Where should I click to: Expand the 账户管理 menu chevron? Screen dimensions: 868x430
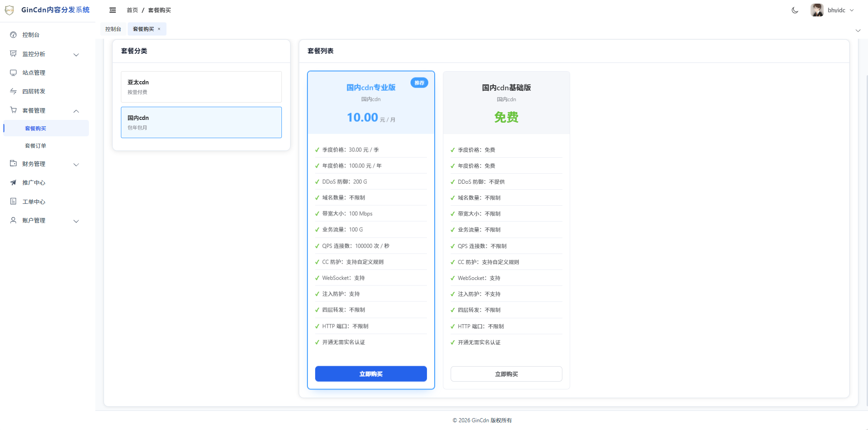pos(76,221)
